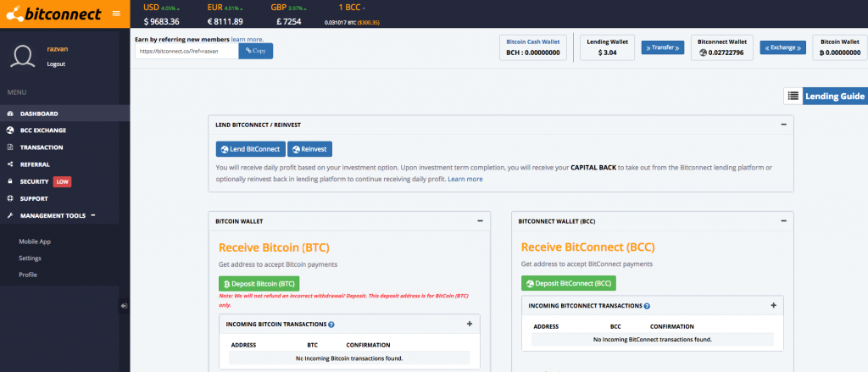Click the 1 BCC rate value
Image resolution: width=868 pixels, height=372 pixels.
(x=352, y=23)
